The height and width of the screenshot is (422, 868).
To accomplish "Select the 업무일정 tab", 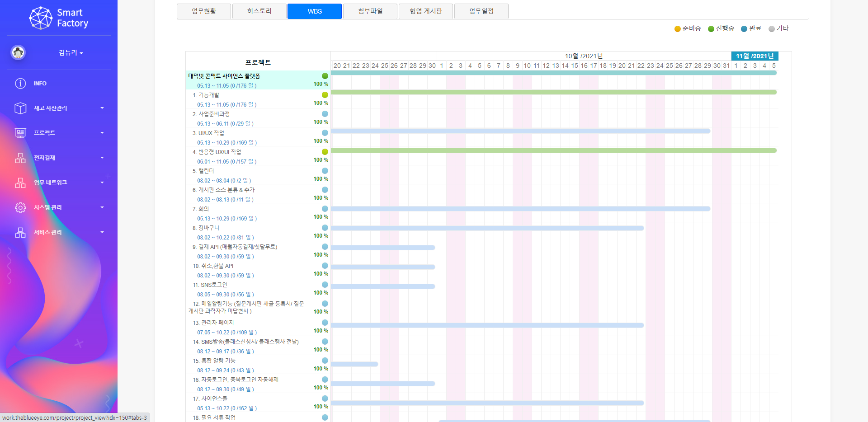I will point(481,11).
